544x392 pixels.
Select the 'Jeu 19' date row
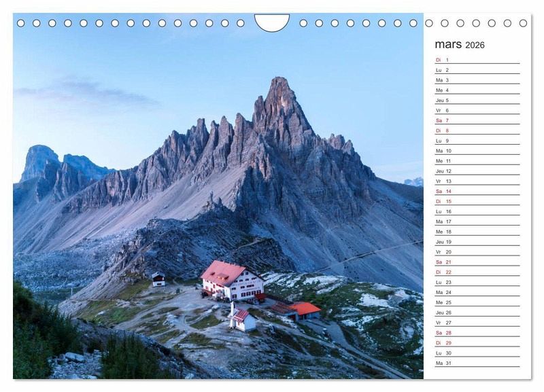[477, 242]
